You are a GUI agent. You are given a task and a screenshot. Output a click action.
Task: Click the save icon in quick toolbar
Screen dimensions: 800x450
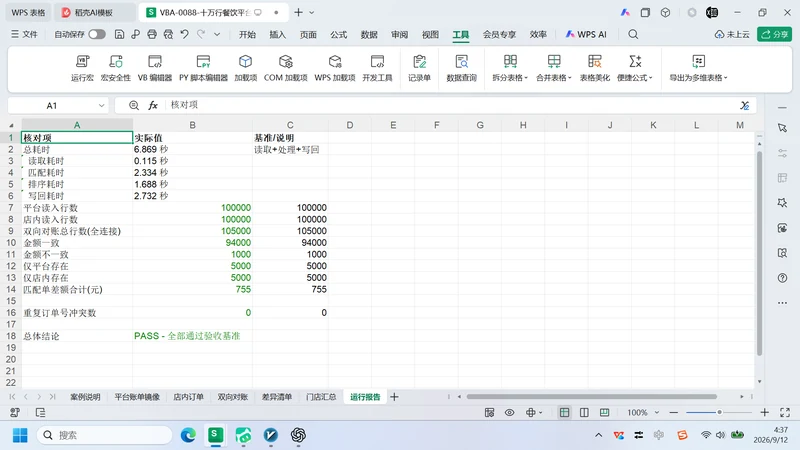pos(119,34)
